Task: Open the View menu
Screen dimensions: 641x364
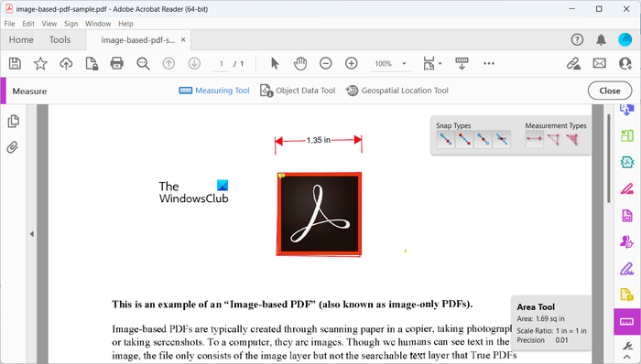Action: tap(49, 24)
